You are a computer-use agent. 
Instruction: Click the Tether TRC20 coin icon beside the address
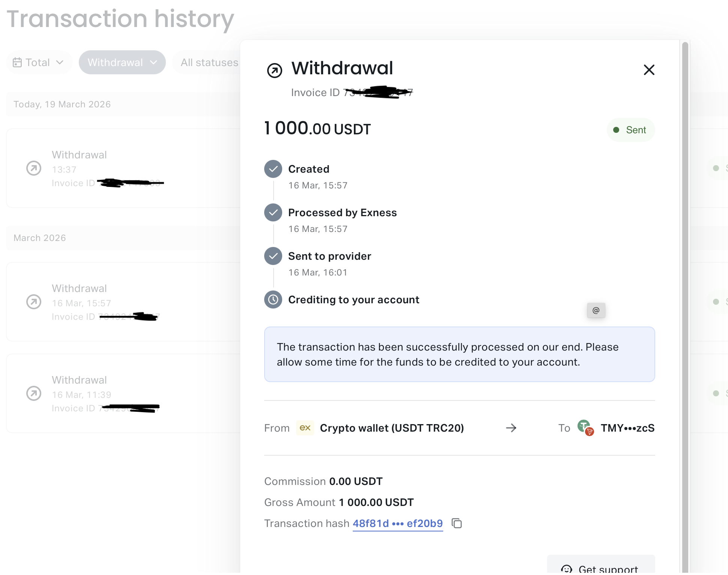pyautogui.click(x=584, y=428)
